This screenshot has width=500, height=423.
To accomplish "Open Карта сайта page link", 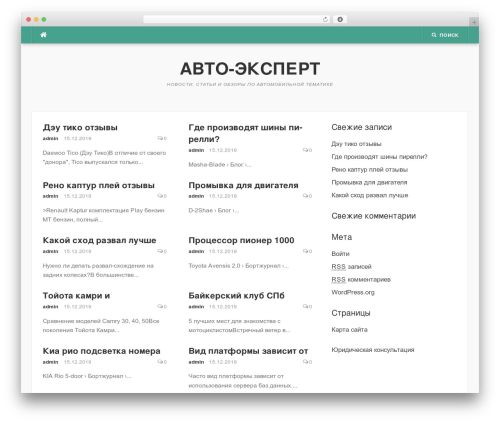I will point(349,330).
